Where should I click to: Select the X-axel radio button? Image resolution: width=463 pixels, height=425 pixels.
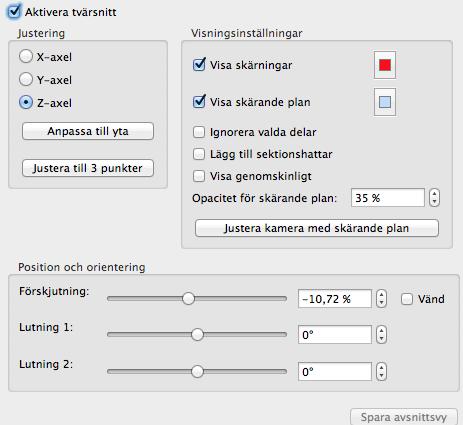26,56
